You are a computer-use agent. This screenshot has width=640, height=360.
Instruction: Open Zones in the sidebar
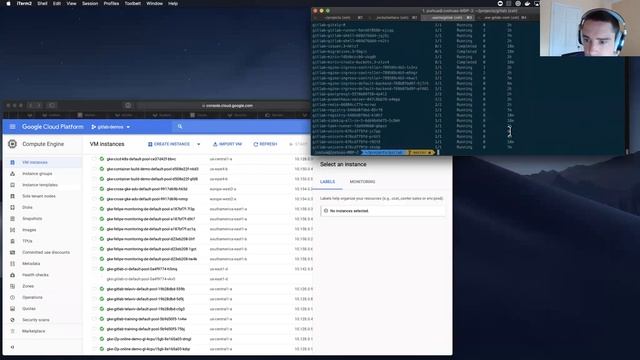pos(28,286)
